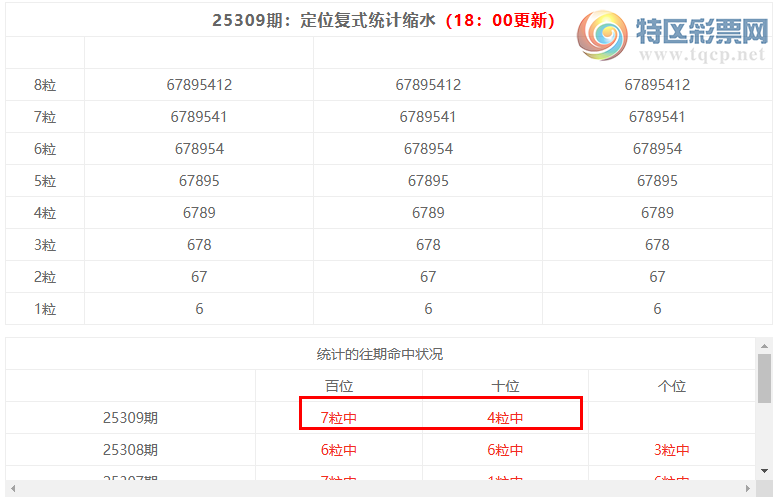Image resolution: width=778 pixels, height=503 pixels.
Task: Click the horizontal scrollbar right arrow
Action: [748, 488]
